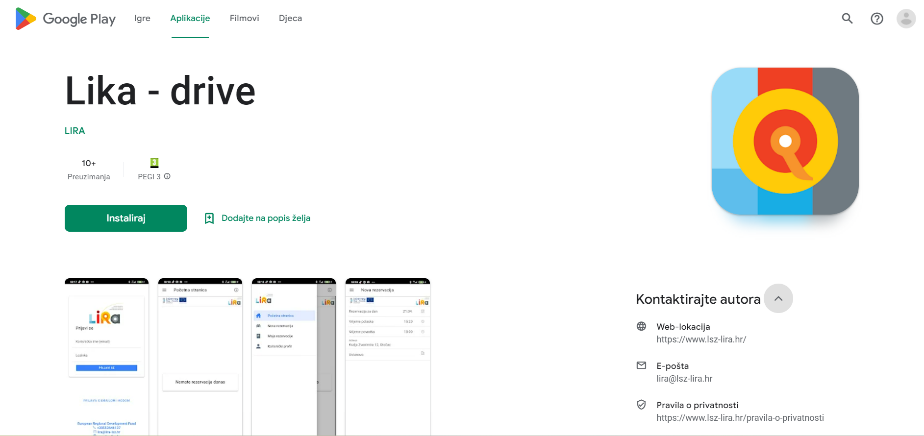Image resolution: width=924 pixels, height=436 pixels.
Task: Click the Instaliraj button
Action: [x=126, y=219]
